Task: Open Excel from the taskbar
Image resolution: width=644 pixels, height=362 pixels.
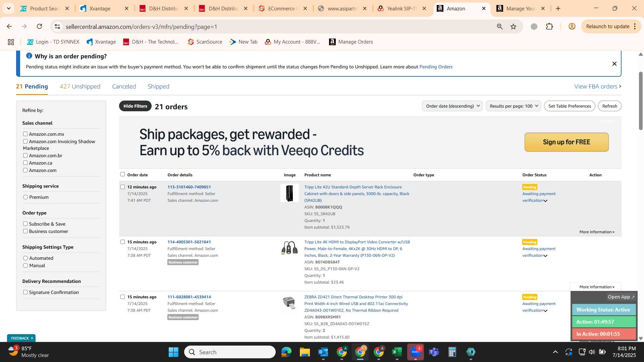Action: coord(397,352)
